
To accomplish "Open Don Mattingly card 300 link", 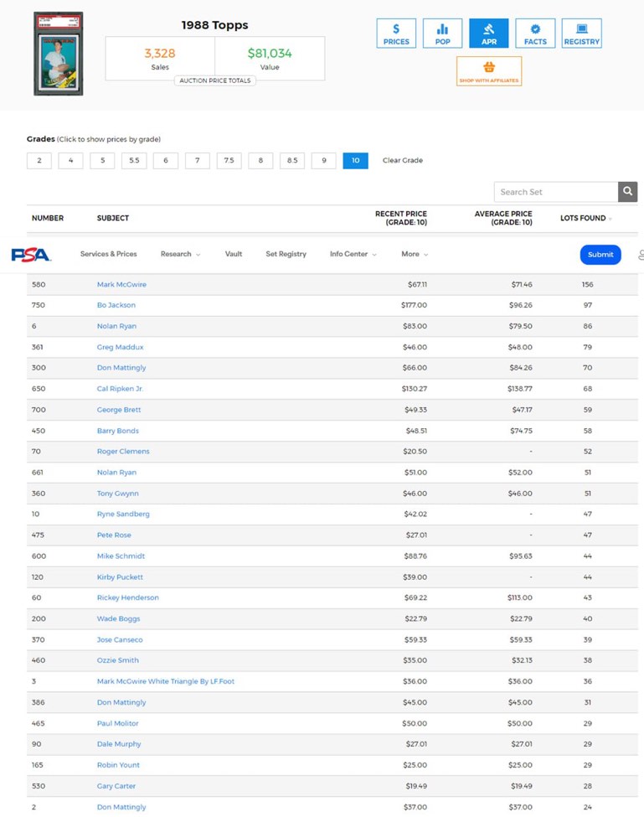I will pos(121,368).
